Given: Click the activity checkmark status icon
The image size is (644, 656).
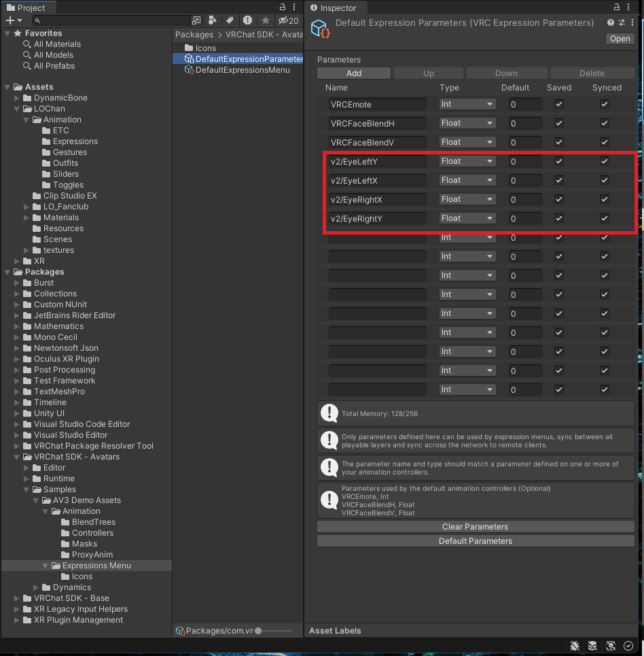Looking at the screenshot, I should pyautogui.click(x=628, y=646).
